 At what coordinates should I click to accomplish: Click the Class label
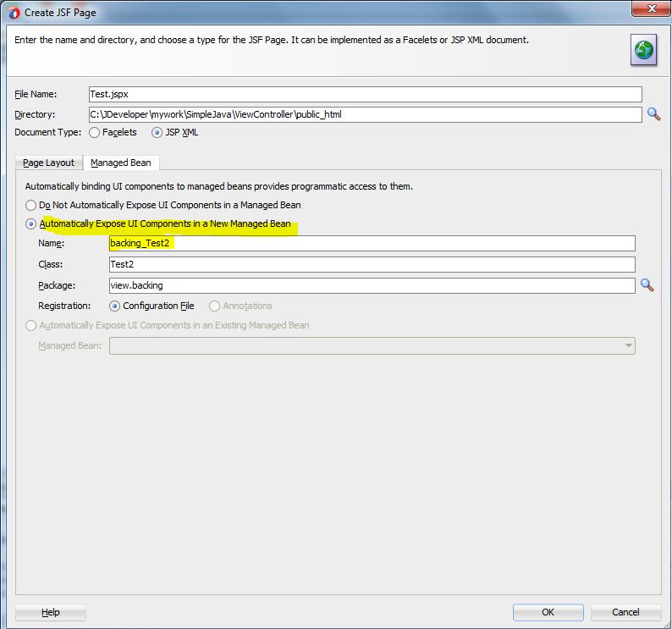[51, 264]
